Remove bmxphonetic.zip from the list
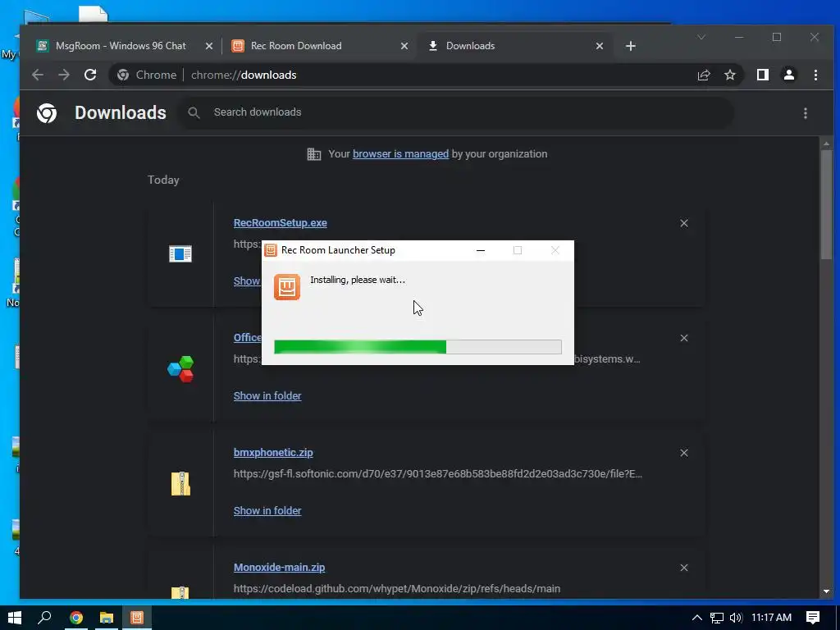This screenshot has width=840, height=630. [x=684, y=453]
